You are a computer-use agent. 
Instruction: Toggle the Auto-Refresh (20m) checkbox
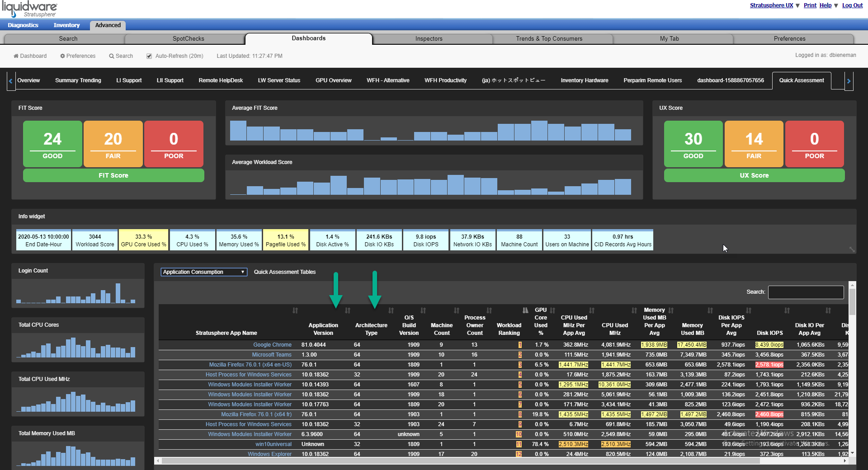pyautogui.click(x=149, y=56)
